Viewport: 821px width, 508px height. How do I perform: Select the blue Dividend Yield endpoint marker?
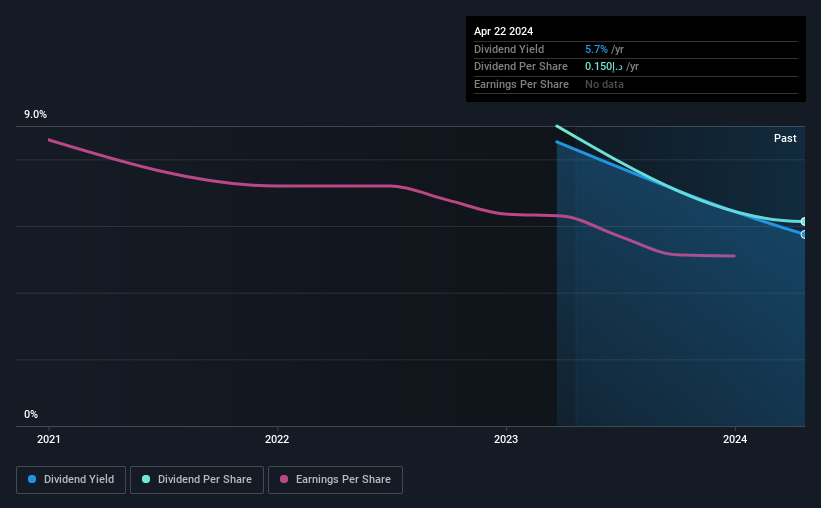804,235
